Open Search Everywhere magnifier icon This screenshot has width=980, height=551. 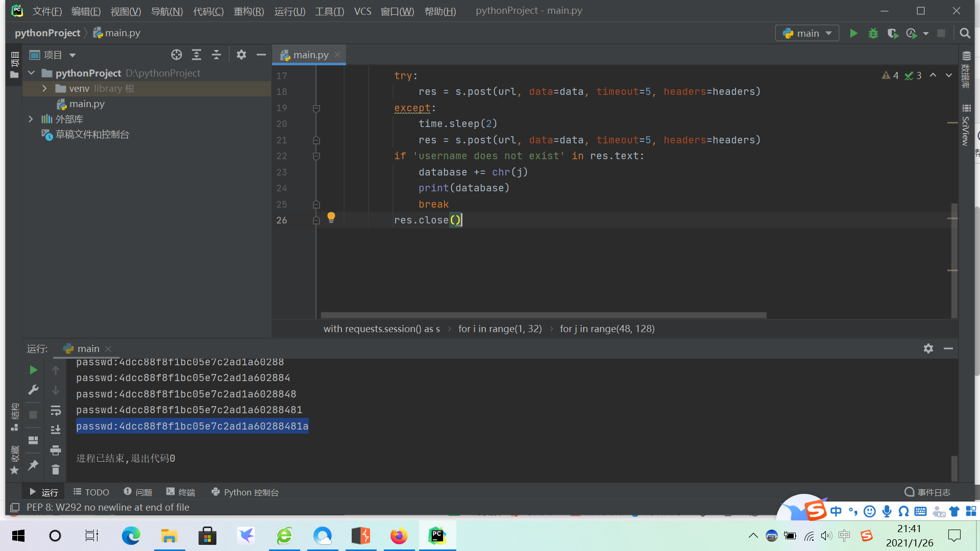(x=965, y=33)
